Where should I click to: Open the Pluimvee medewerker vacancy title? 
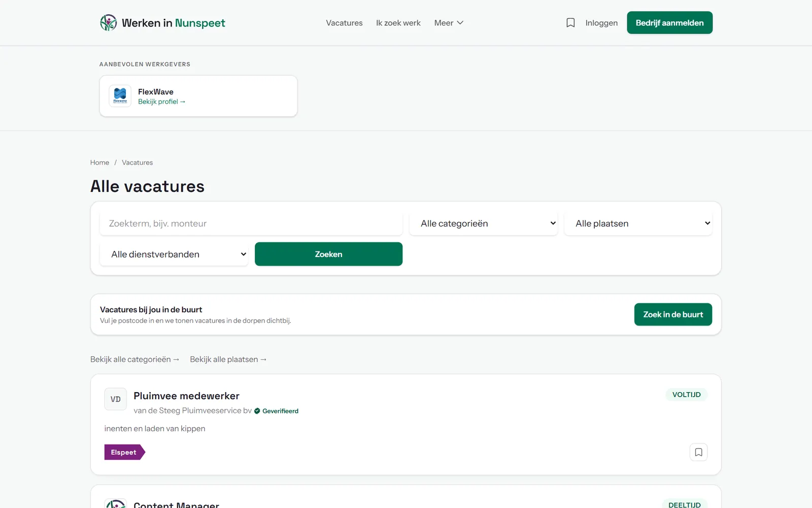[186, 396]
